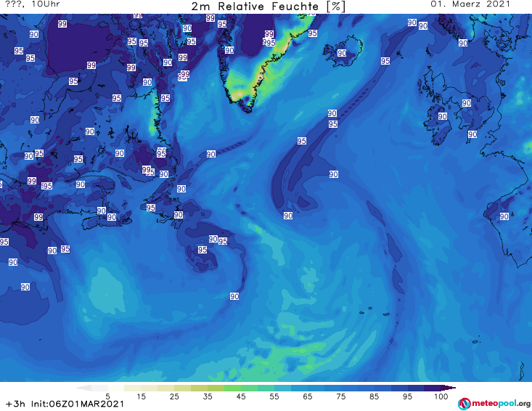Screen dimensions: 532x411
Task: Click the colorbar tick label '75'
Action: tap(340, 396)
